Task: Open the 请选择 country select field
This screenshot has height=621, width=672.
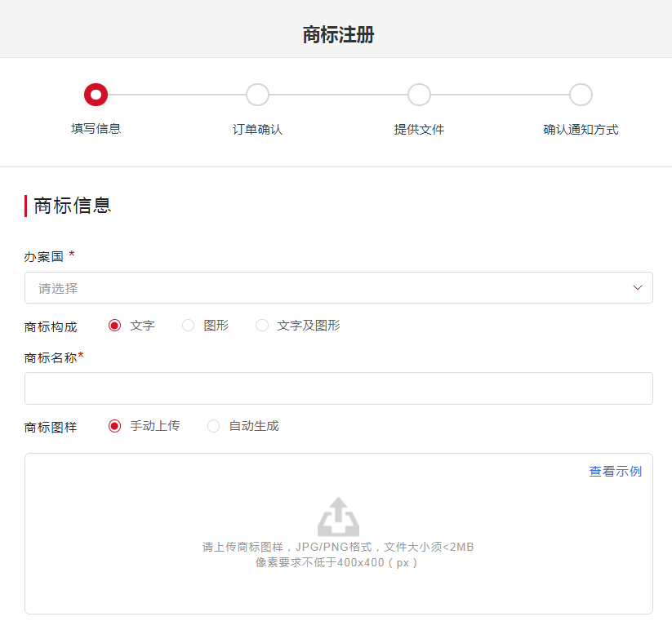Action: 327,288
